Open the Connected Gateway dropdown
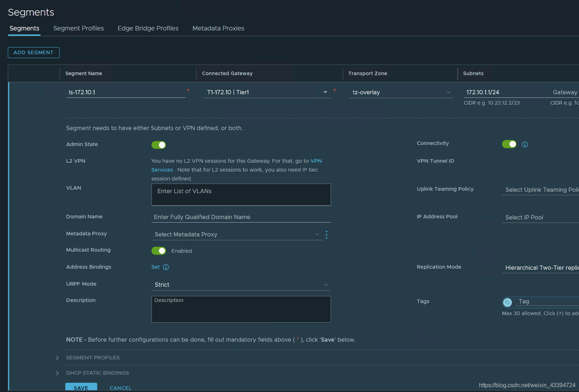The width and height of the screenshot is (579, 392). (267, 92)
